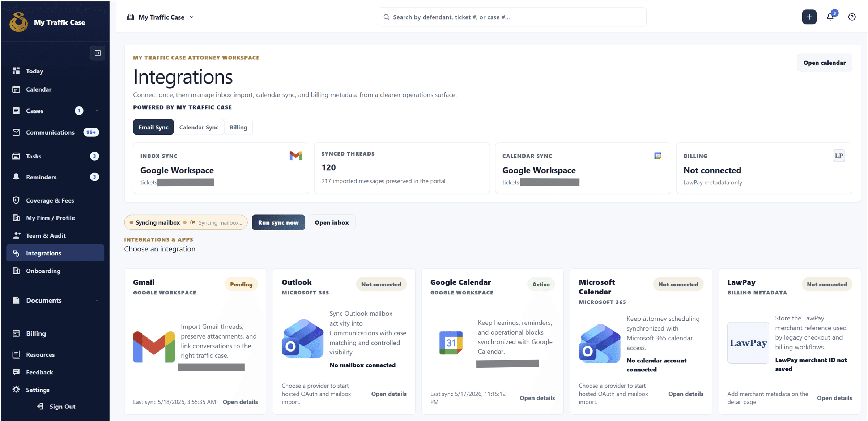This screenshot has width=868, height=421.
Task: Open Calendar icon in sidebar
Action: coord(16,89)
